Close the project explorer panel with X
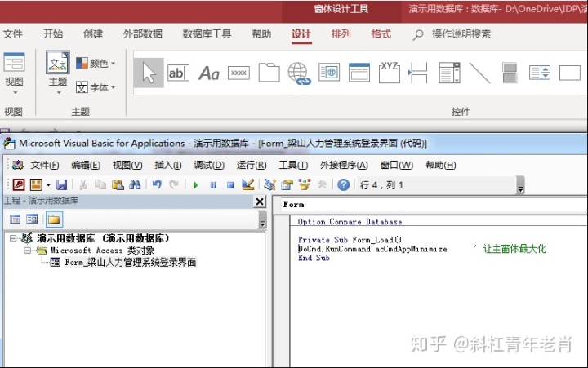 pyautogui.click(x=260, y=202)
